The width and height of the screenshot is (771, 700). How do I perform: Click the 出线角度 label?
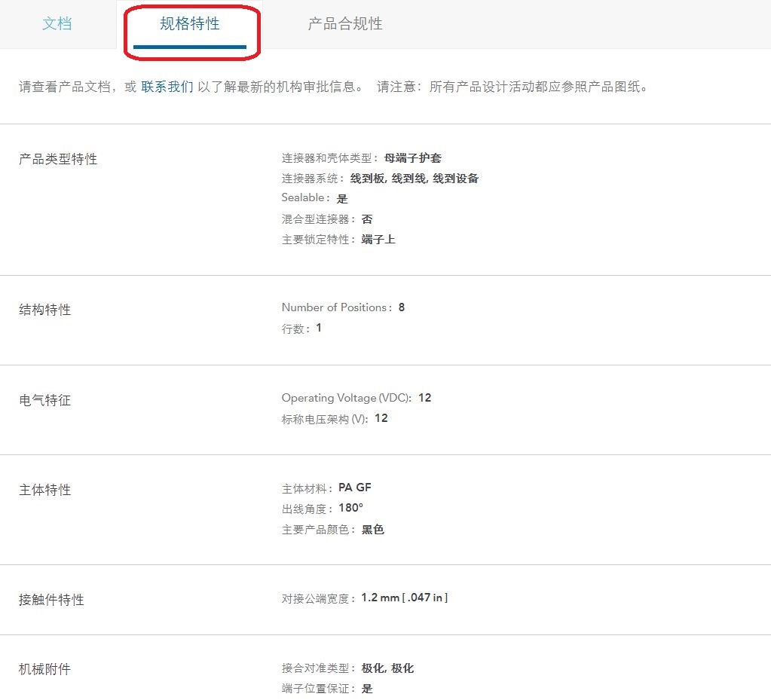[307, 509]
